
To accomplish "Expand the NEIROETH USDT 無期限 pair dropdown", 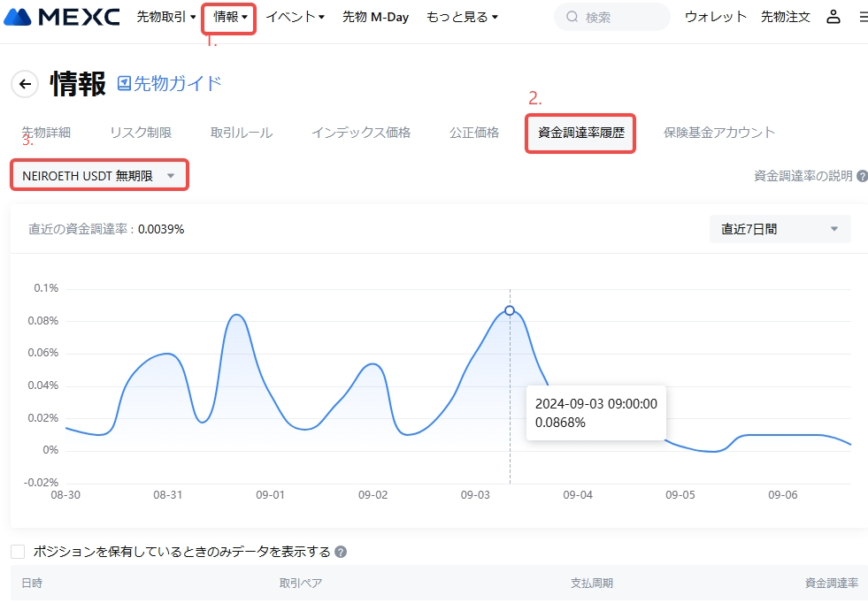I will point(99,176).
